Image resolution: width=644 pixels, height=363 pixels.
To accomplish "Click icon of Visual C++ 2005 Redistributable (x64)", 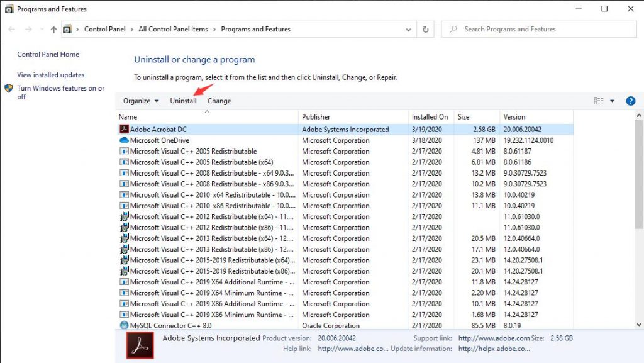I will (124, 162).
